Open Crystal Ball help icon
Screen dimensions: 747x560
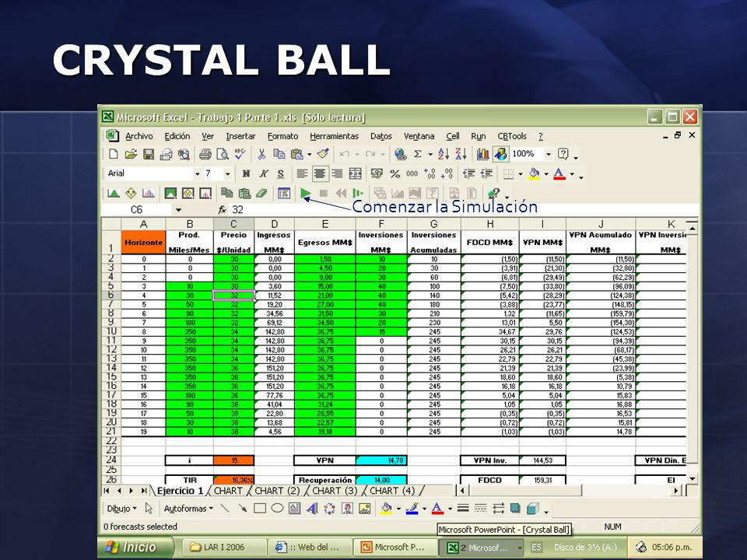click(494, 194)
